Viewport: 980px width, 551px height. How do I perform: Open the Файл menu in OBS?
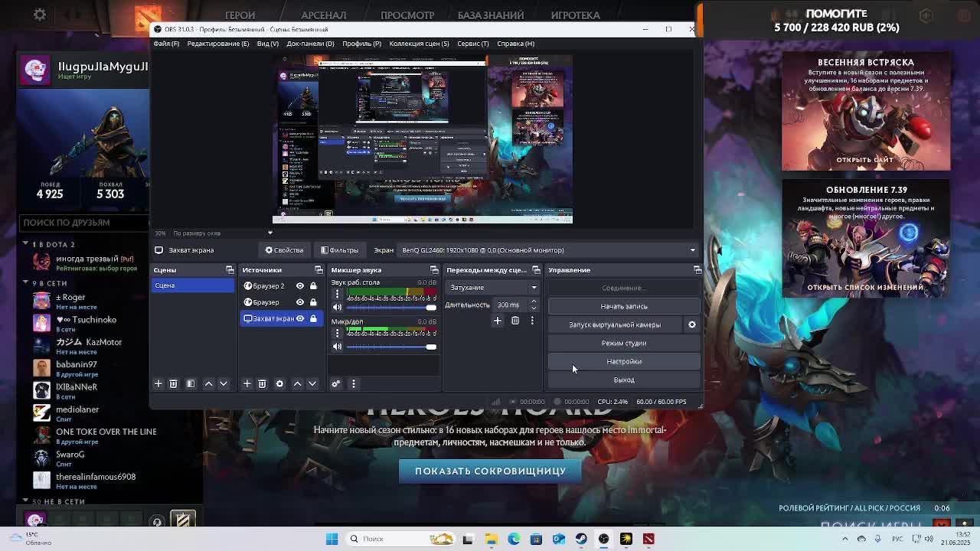166,44
